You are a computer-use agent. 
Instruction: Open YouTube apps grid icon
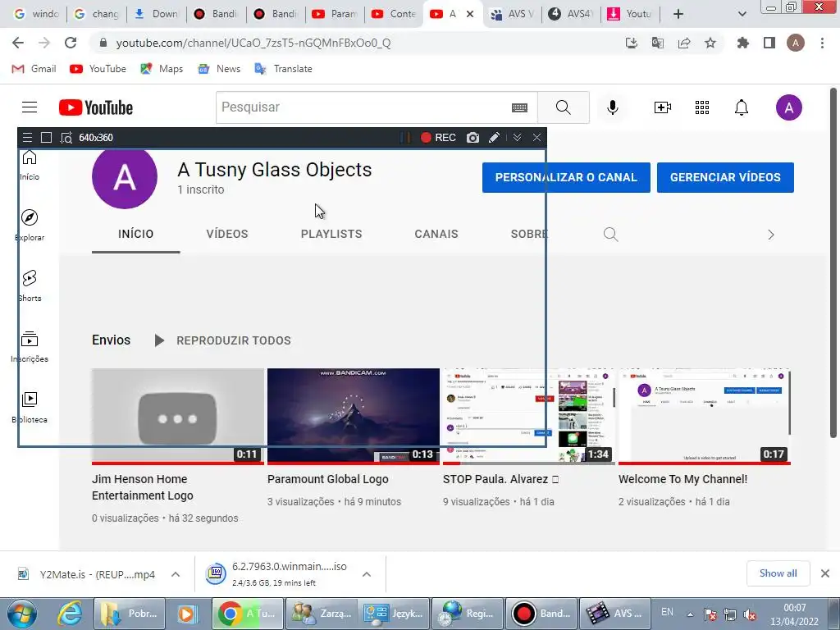(x=702, y=107)
